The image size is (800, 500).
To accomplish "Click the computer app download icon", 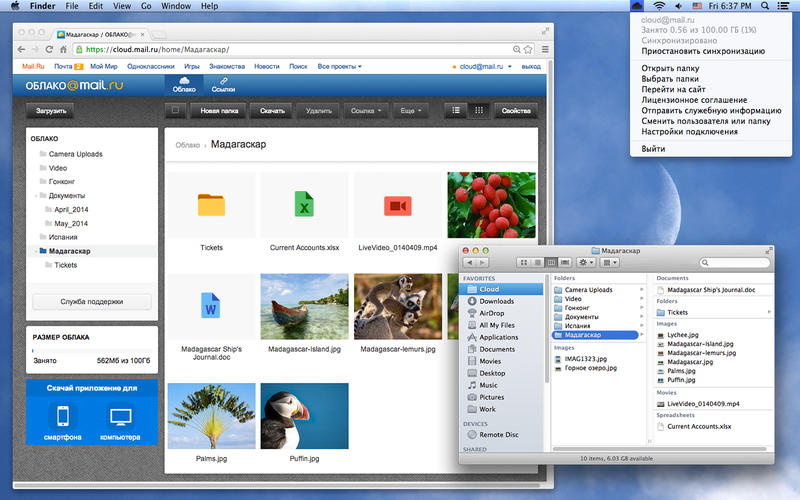I will (120, 417).
